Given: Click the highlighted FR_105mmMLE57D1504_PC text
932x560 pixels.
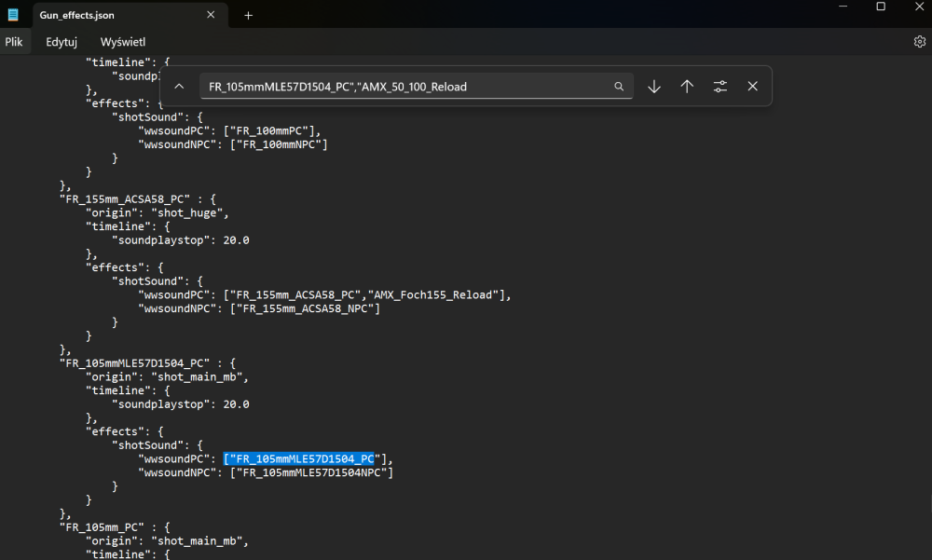Looking at the screenshot, I should click(299, 459).
